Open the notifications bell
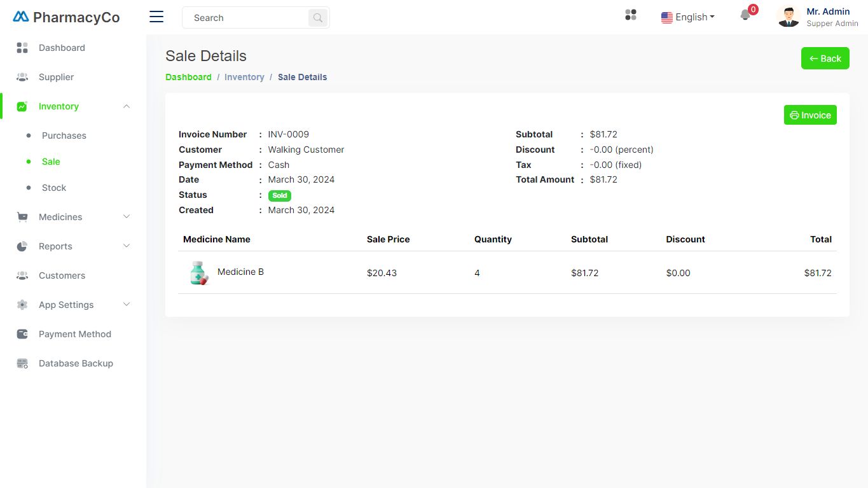868x488 pixels. [x=746, y=15]
